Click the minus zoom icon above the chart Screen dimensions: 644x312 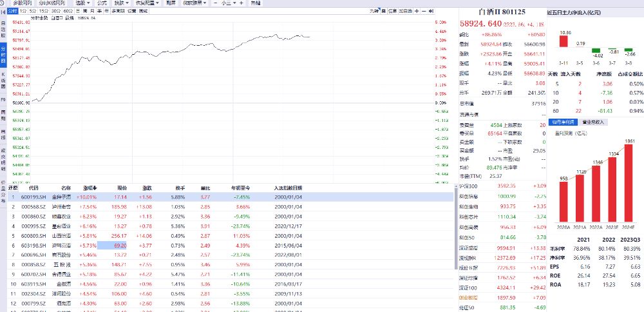click(x=424, y=12)
